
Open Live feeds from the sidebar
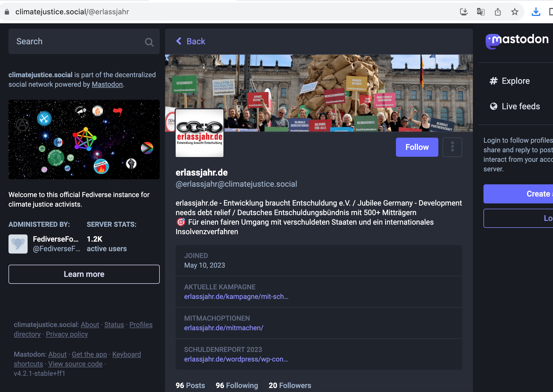pyautogui.click(x=520, y=106)
